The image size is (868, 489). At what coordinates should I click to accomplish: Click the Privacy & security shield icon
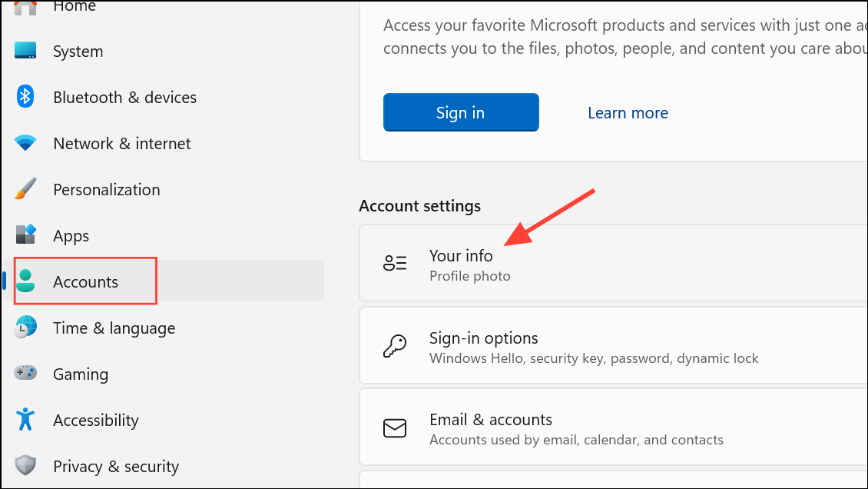[25, 466]
